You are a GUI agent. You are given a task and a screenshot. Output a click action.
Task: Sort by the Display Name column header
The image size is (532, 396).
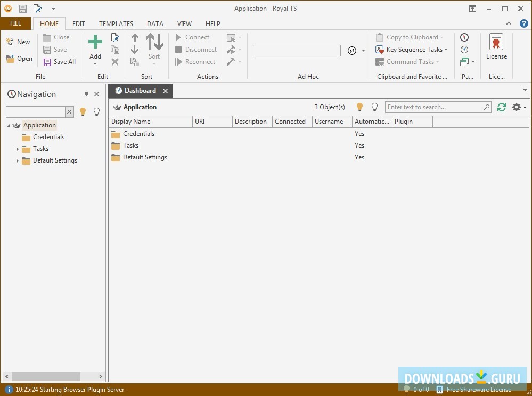click(150, 122)
